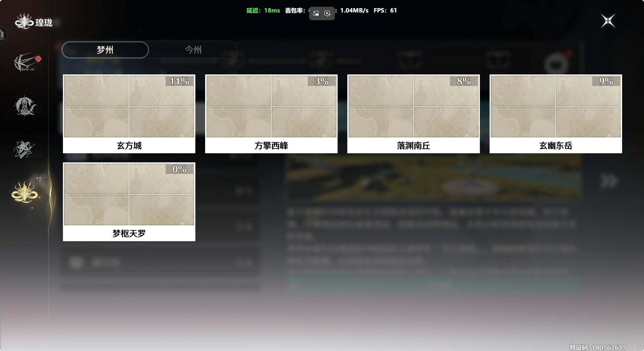Viewport: 644px width, 351px height.
Task: Click the FPS: 61 readout
Action: click(x=385, y=10)
